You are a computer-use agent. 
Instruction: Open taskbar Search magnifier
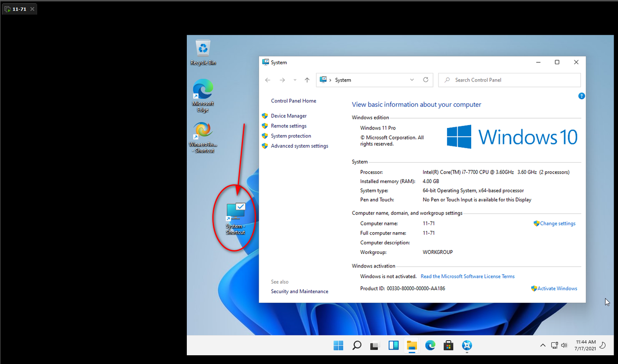tap(357, 345)
